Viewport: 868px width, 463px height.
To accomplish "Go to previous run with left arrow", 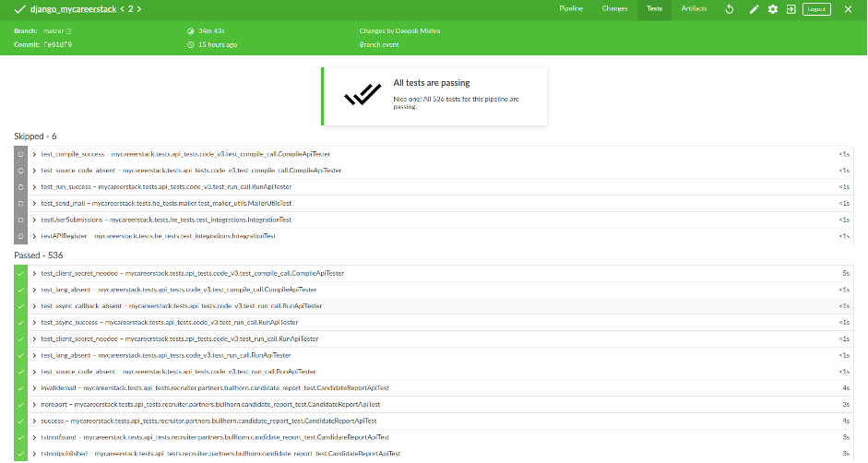I will pyautogui.click(x=122, y=9).
